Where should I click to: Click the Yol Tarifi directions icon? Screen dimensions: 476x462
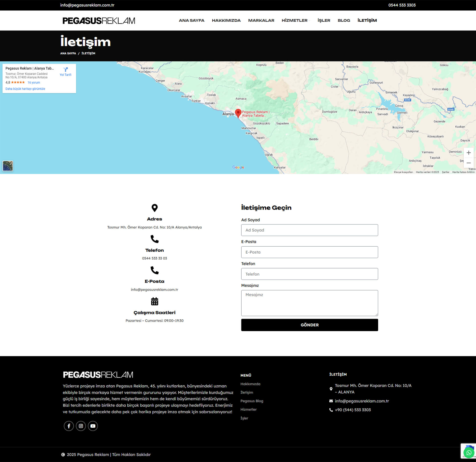coord(65,69)
